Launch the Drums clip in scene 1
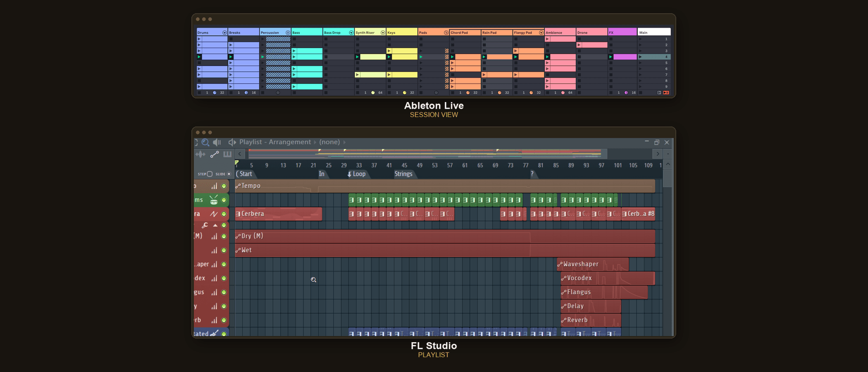This screenshot has height=372, width=868. point(199,39)
